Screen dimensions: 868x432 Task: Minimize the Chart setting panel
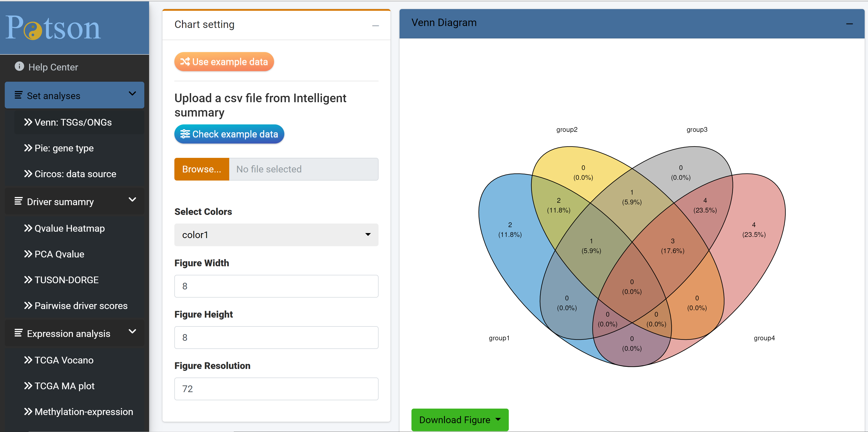375,26
